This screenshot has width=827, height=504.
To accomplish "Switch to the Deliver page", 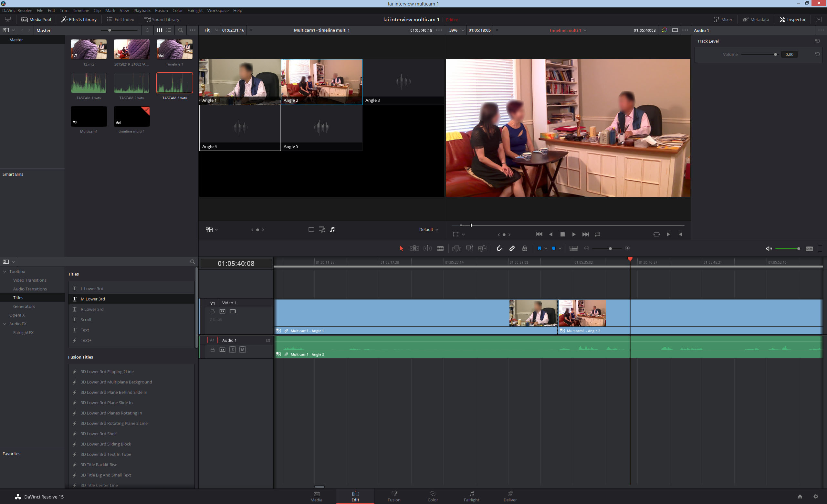I will click(x=510, y=496).
